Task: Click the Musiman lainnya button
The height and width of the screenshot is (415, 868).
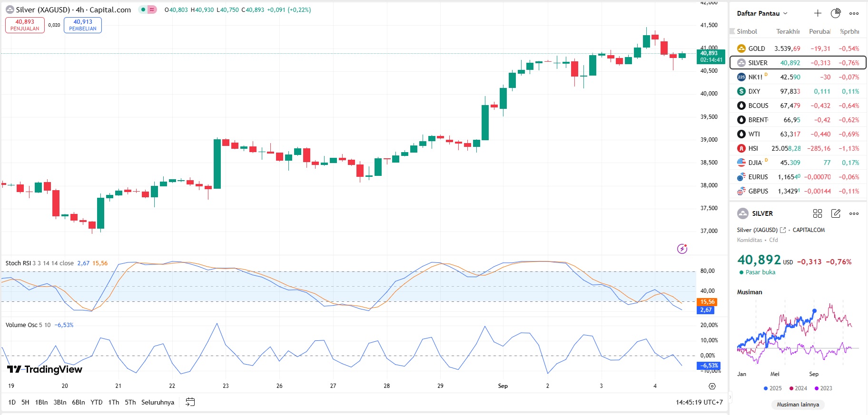Action: (798, 405)
